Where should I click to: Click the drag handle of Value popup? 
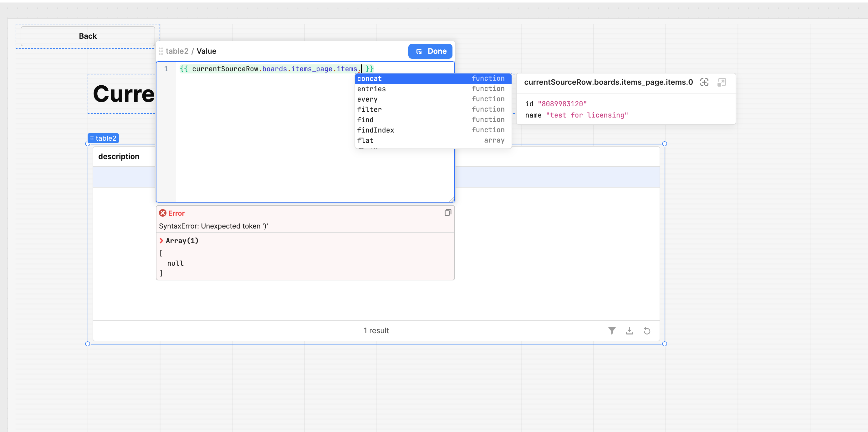pyautogui.click(x=161, y=51)
